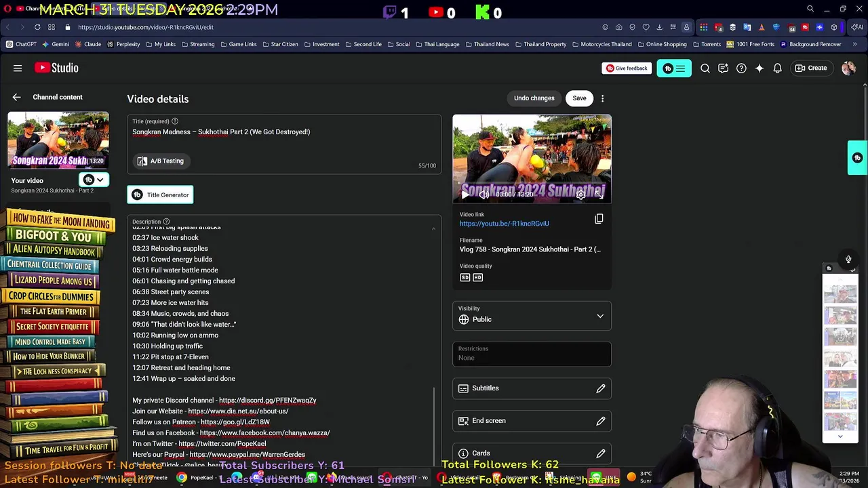Collapse the Description box chevron
The image size is (868, 488).
click(x=433, y=229)
